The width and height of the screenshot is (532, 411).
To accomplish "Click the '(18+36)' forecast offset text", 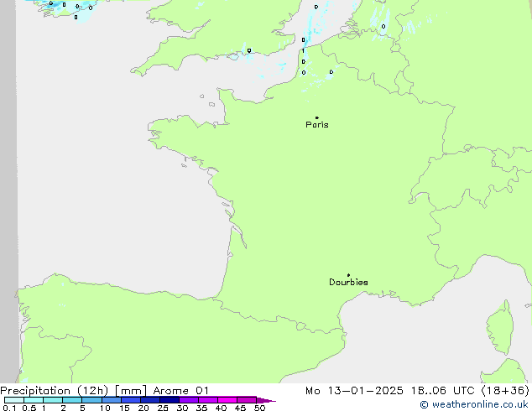I will 505,391.
